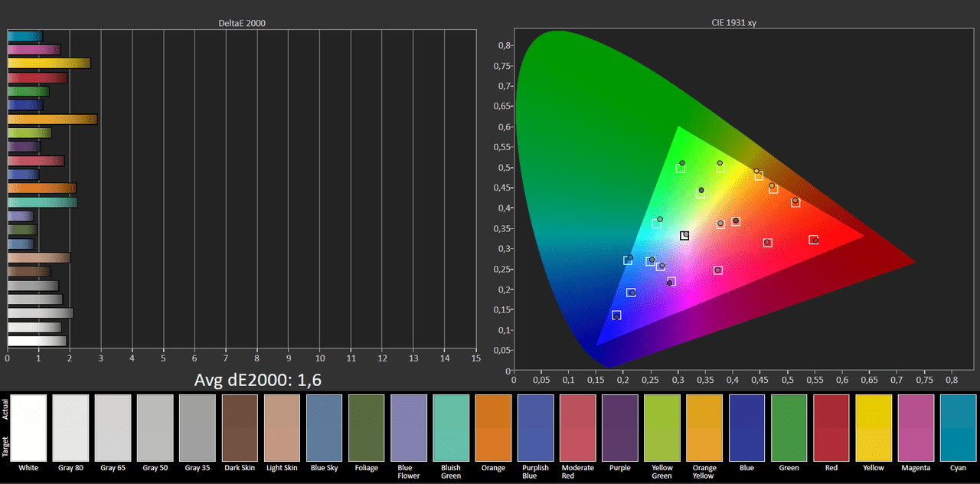Click the white point target square in CIE diagram
This screenshot has width=980, height=484.
684,236
